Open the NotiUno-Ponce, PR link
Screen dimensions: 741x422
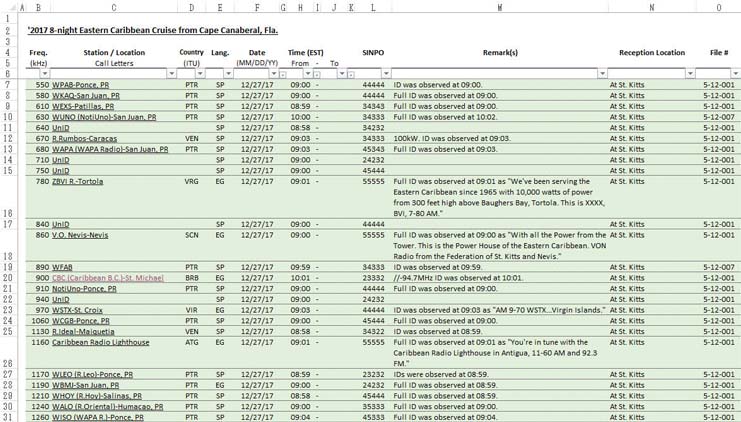(x=84, y=289)
